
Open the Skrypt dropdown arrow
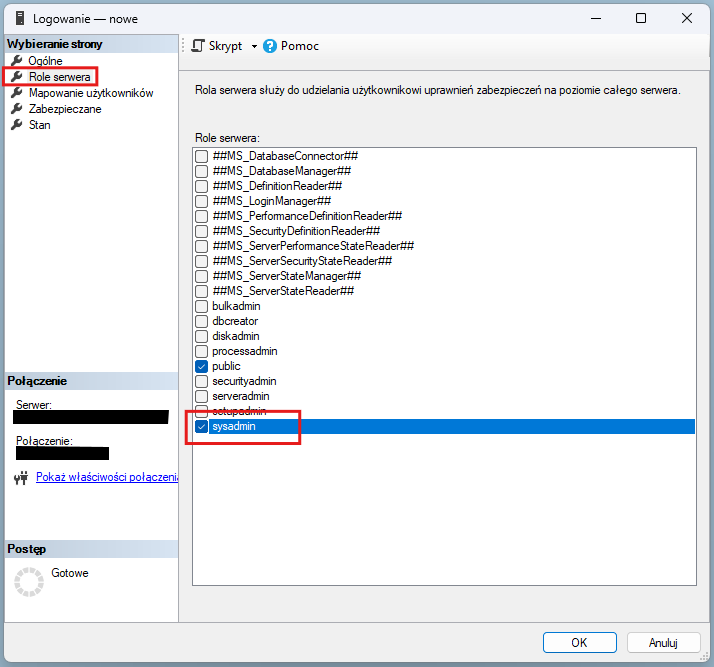(254, 47)
